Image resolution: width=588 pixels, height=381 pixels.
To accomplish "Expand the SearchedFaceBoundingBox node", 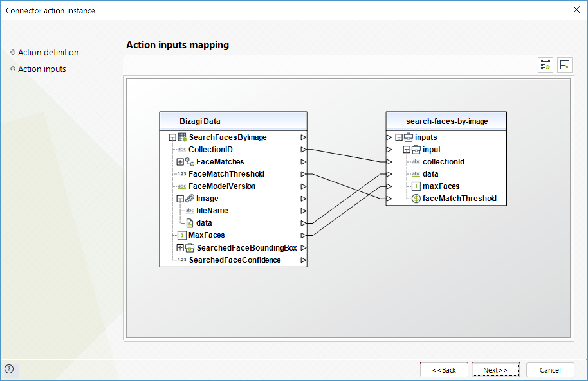I will [x=180, y=248].
